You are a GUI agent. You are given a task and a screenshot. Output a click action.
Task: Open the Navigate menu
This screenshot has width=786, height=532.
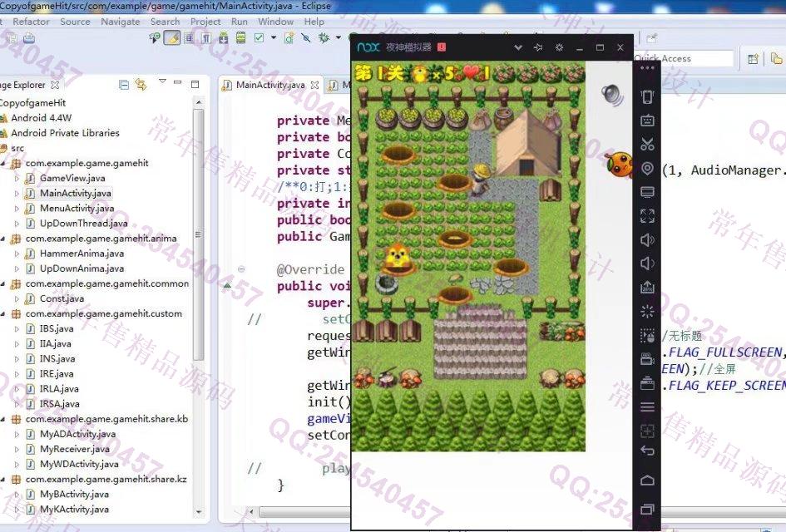click(121, 22)
